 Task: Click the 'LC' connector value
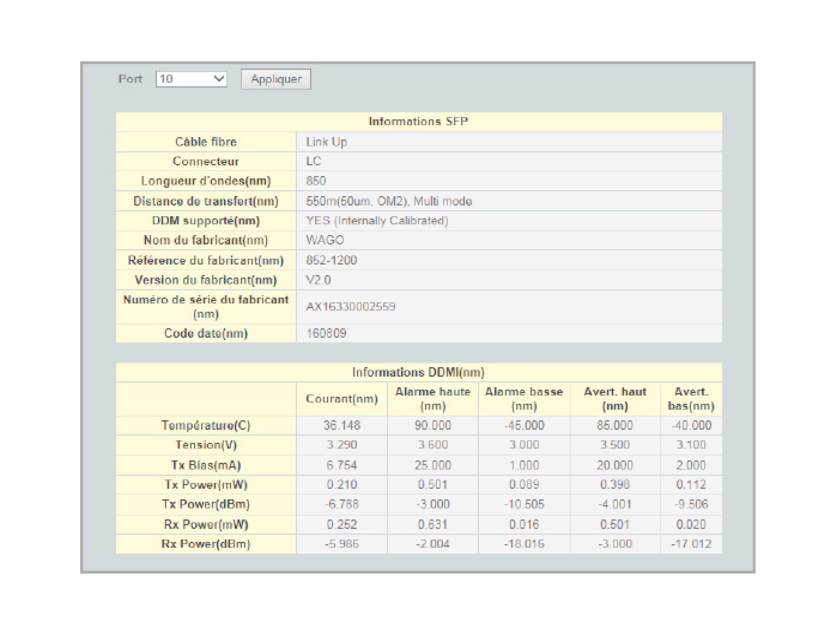pyautogui.click(x=313, y=161)
